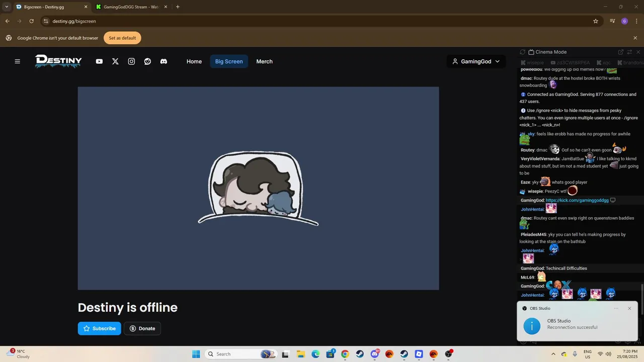Click username dmac in snowboarding message

pyautogui.click(x=526, y=78)
